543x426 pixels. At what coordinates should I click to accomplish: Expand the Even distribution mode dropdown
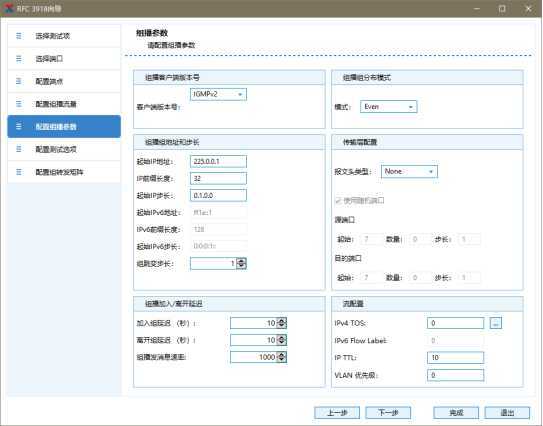(389, 107)
